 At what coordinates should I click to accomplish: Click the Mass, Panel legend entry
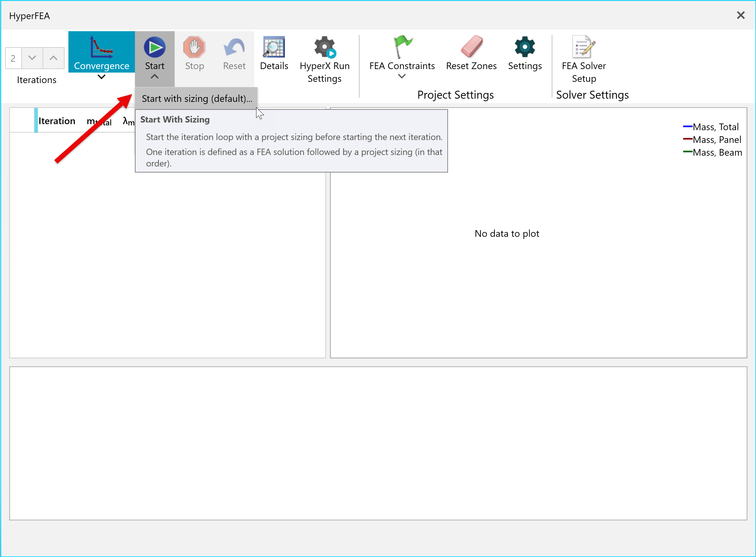[712, 140]
